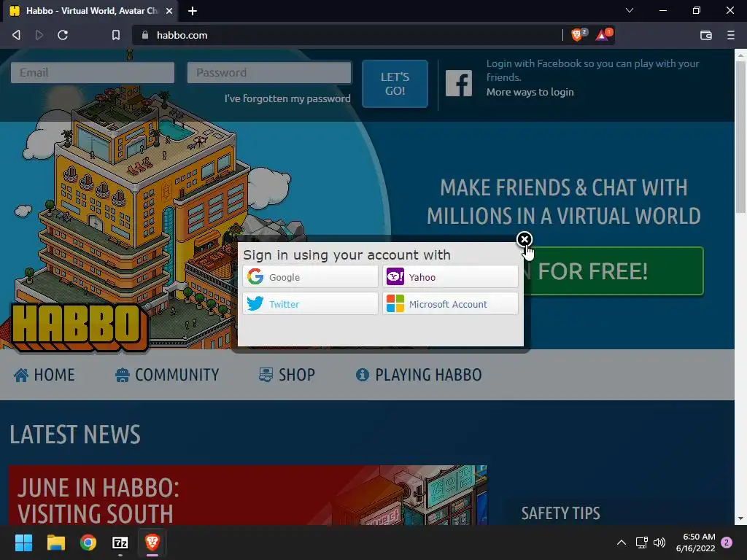Click the Brave browser taskbar icon

pos(152,542)
